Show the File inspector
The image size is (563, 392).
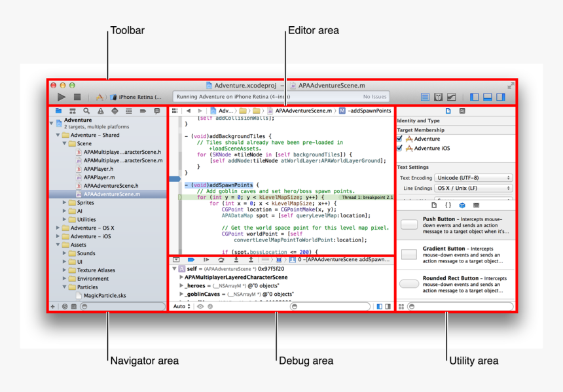point(448,111)
